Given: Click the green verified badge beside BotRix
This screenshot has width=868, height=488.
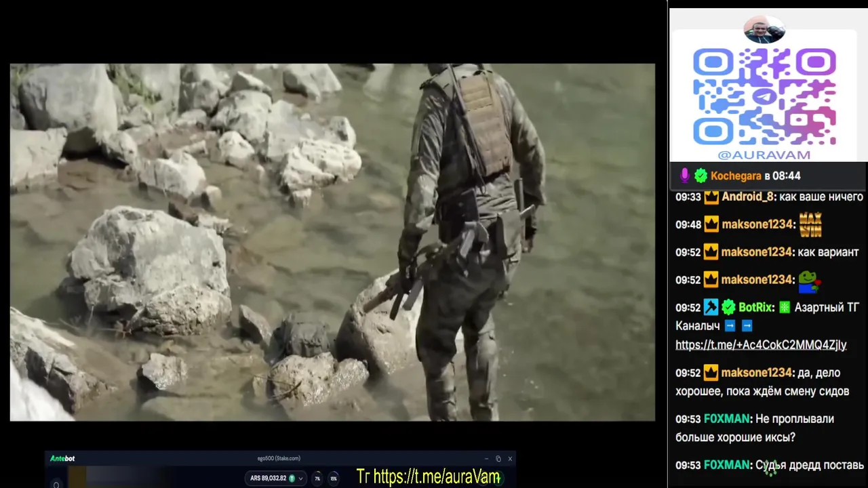Looking at the screenshot, I should [x=728, y=307].
